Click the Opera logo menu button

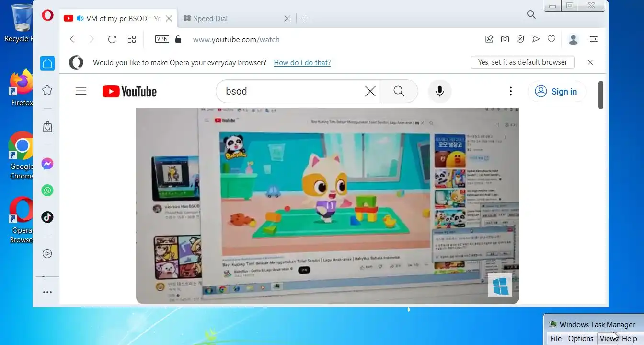(47, 15)
